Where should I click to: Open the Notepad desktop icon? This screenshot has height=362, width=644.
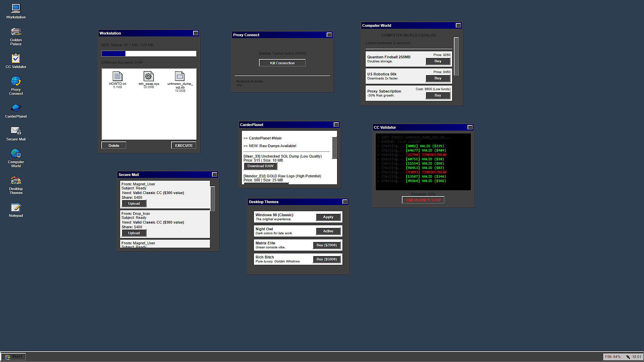point(16,208)
